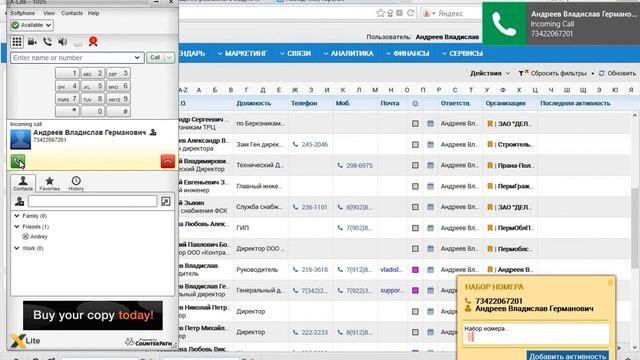Decline the incoming call with the red button
Viewport: 640px width, 360px height.
pos(168,162)
